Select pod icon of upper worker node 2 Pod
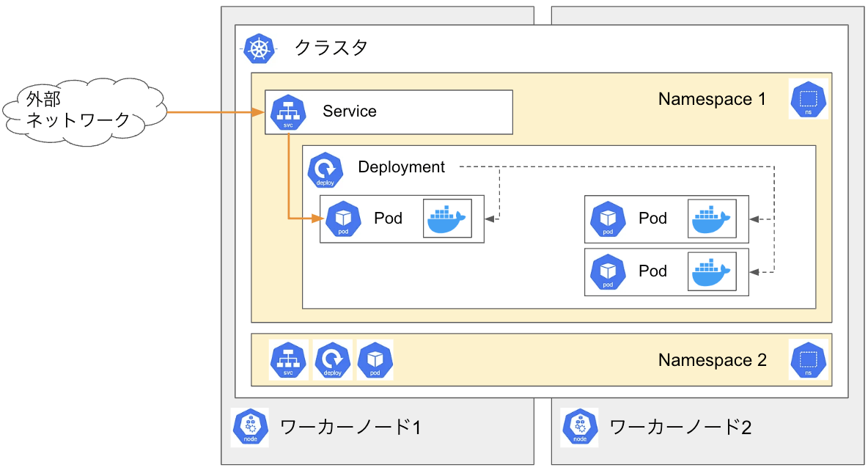 608,219
